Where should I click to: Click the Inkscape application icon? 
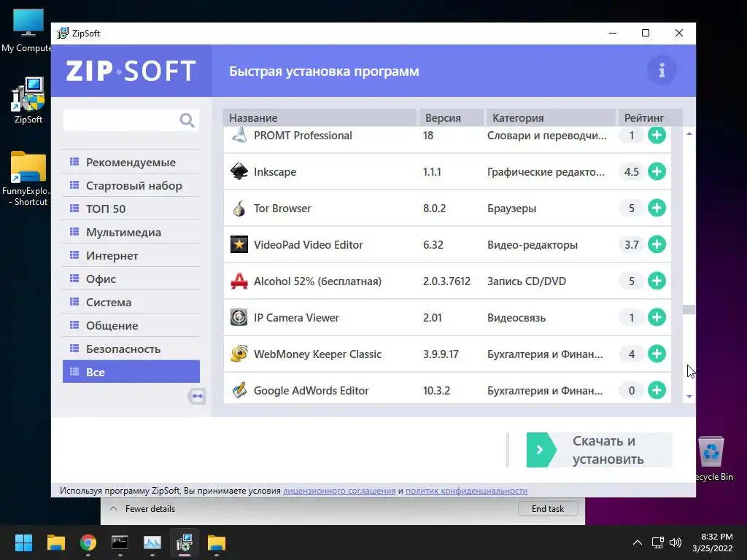(239, 171)
